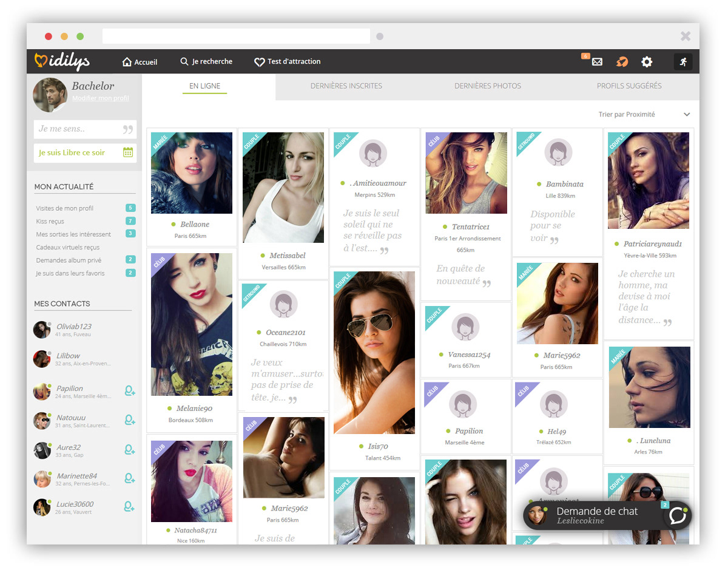Open Metissabel's profile photo
Image resolution: width=728 pixels, height=567 pixels.
point(283,188)
